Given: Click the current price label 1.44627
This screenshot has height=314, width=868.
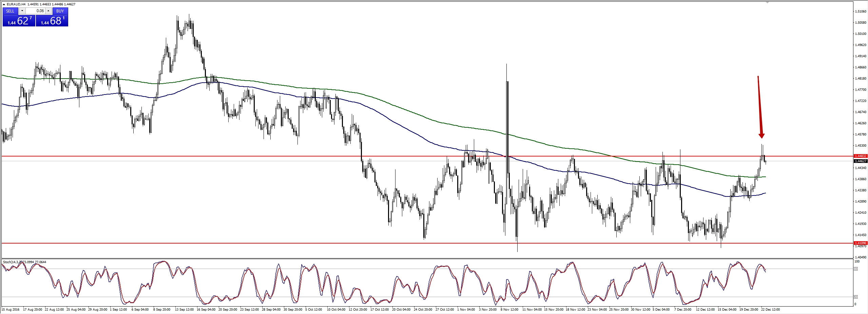Looking at the screenshot, I should coord(861,161).
